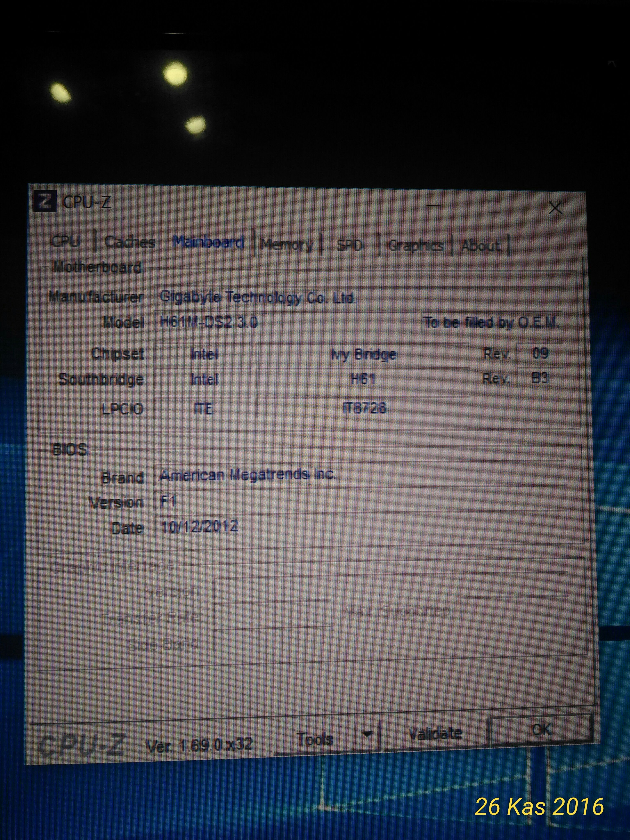Viewport: 630px width, 840px height.
Task: Click the CPU-Z app icon in title bar
Action: pos(45,201)
